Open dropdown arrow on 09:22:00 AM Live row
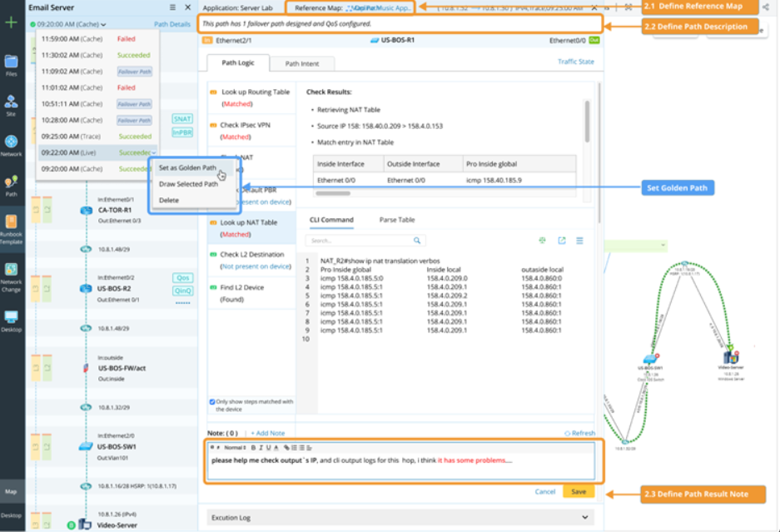 point(154,153)
